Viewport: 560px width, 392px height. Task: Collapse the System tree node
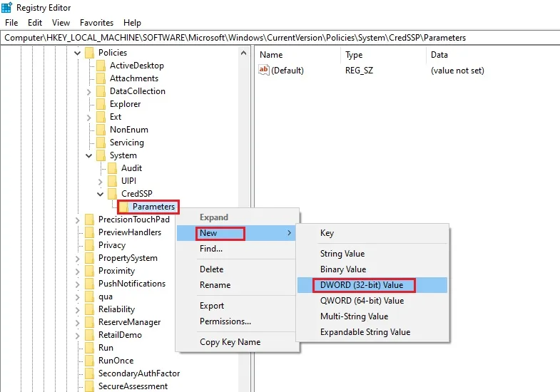click(88, 156)
